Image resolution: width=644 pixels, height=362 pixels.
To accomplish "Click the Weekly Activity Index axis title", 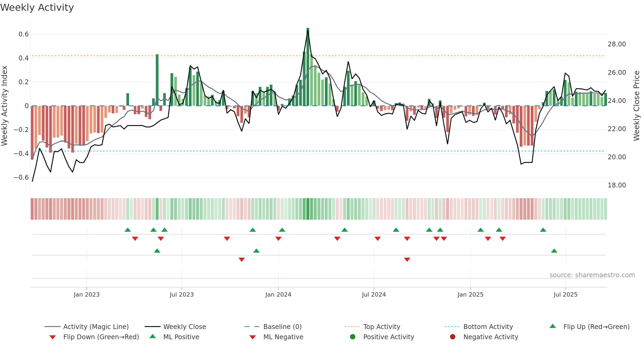I will coord(5,106).
